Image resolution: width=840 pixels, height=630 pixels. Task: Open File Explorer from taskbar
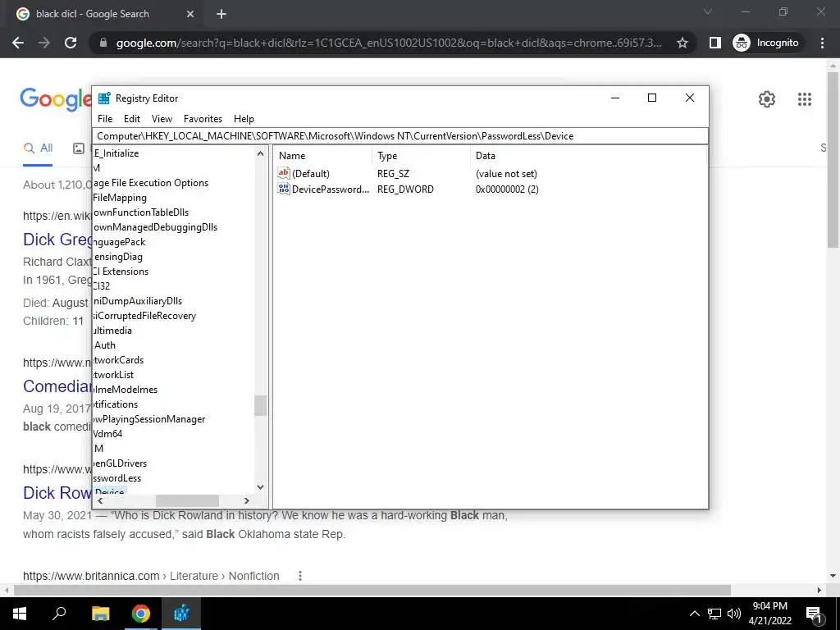pyautogui.click(x=100, y=614)
